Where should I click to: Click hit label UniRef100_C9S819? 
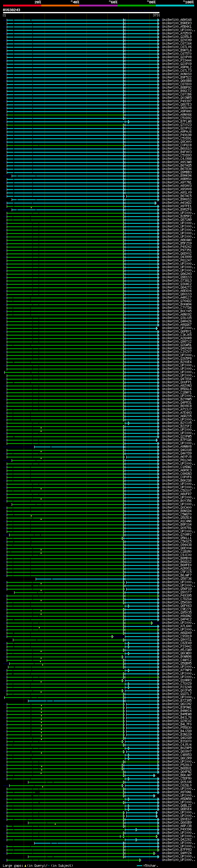click(x=177, y=636)
